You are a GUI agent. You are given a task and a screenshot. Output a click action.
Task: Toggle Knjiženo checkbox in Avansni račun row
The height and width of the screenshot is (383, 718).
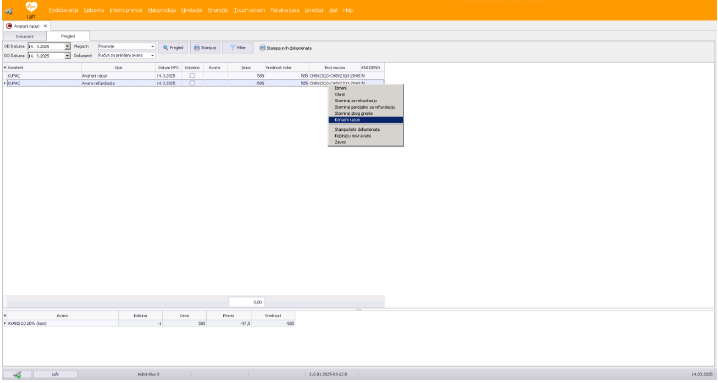click(x=192, y=76)
